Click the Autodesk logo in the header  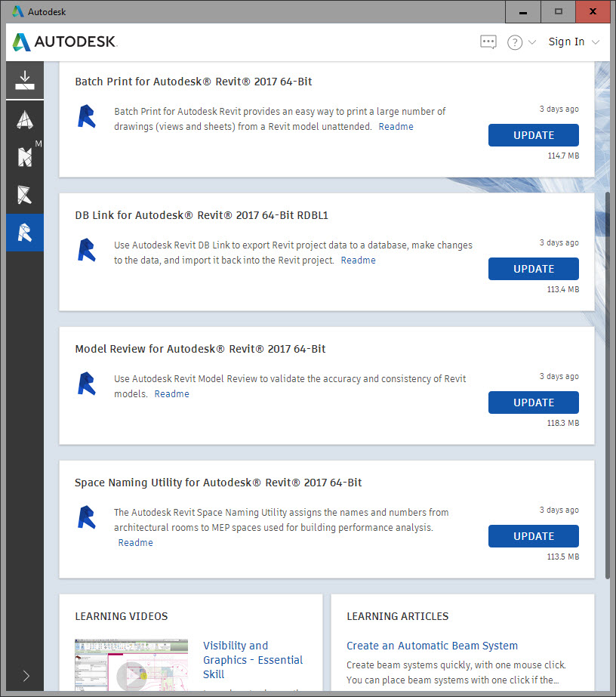pyautogui.click(x=64, y=42)
